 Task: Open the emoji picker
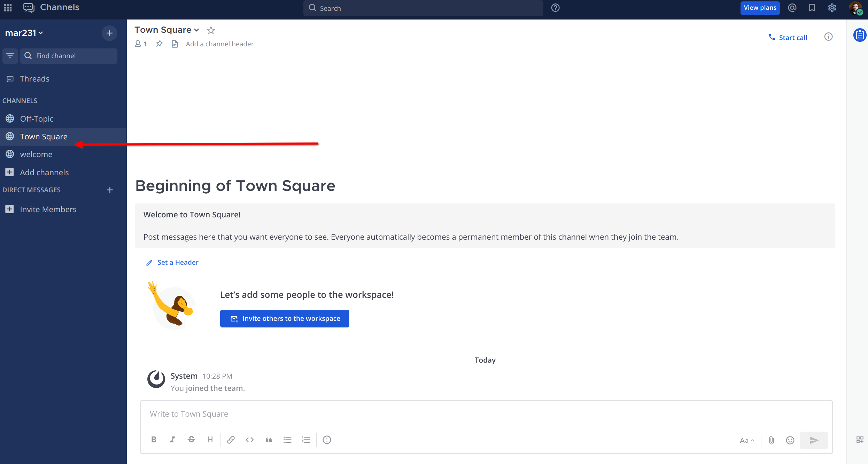coord(790,440)
